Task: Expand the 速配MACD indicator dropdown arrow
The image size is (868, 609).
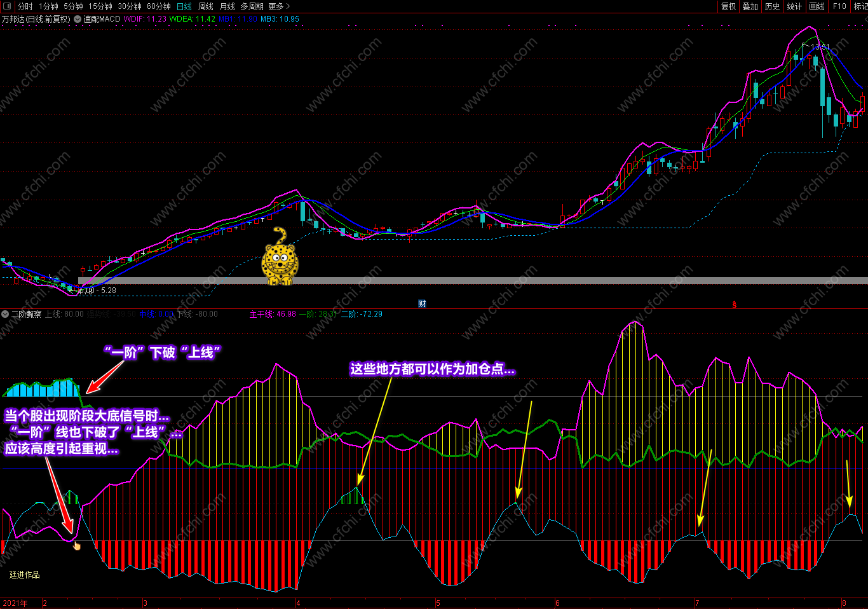Action: click(x=78, y=19)
